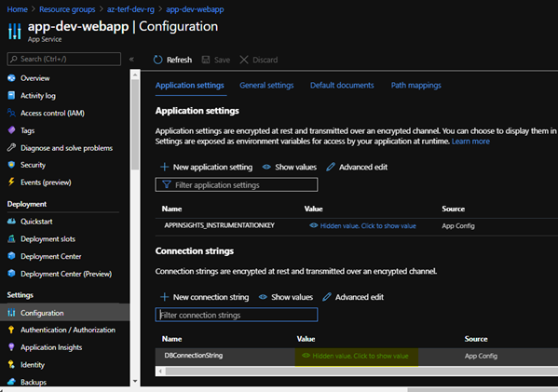558x392 pixels.
Task: Collapse the sidebar with double chevron
Action: click(131, 59)
